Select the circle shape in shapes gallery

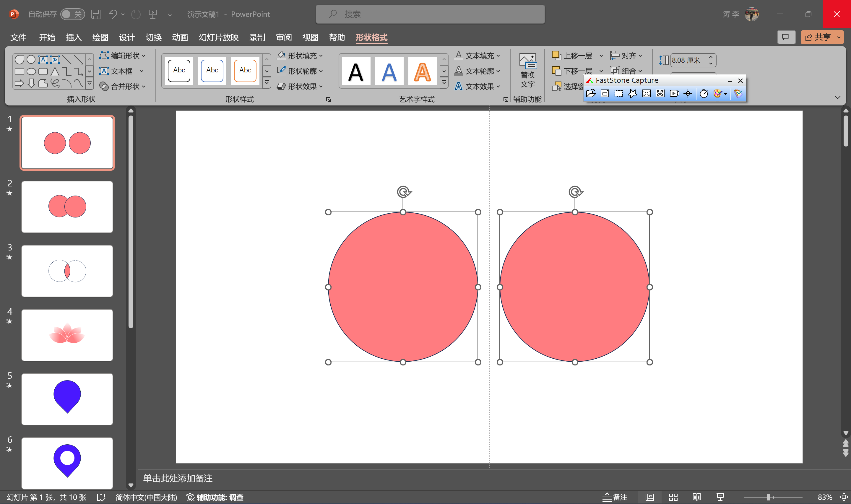click(31, 60)
